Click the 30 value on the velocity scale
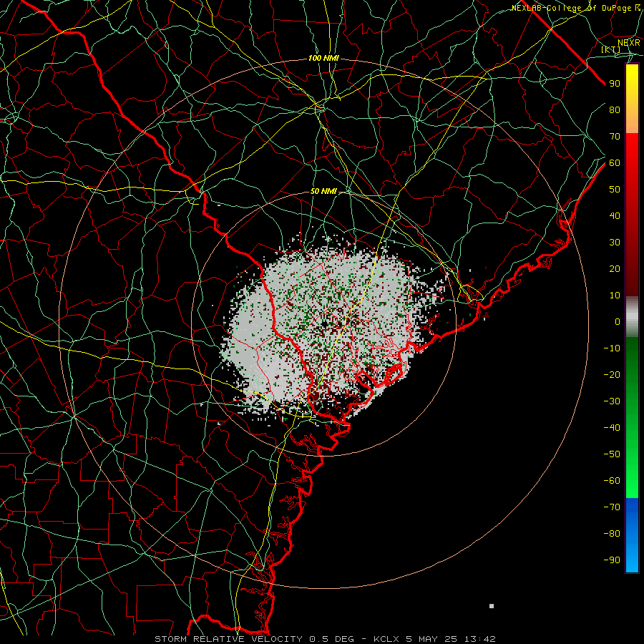Image resolution: width=644 pixels, height=644 pixels. pos(615,243)
